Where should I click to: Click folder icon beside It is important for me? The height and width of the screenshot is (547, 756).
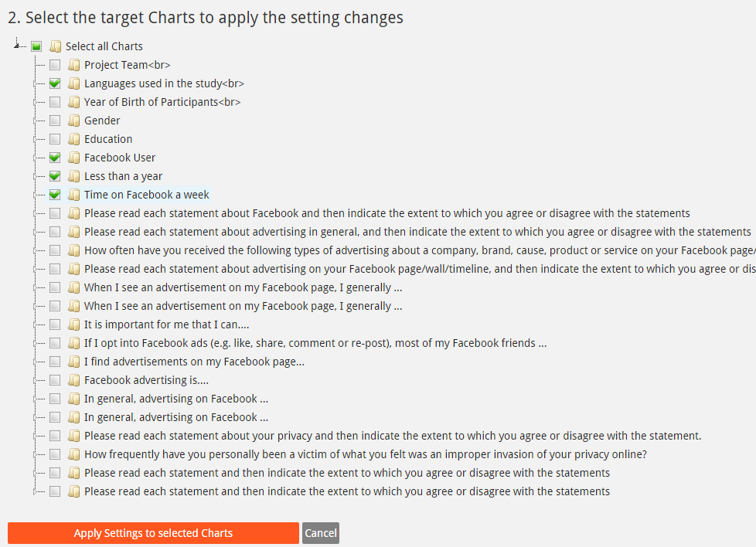click(x=73, y=324)
